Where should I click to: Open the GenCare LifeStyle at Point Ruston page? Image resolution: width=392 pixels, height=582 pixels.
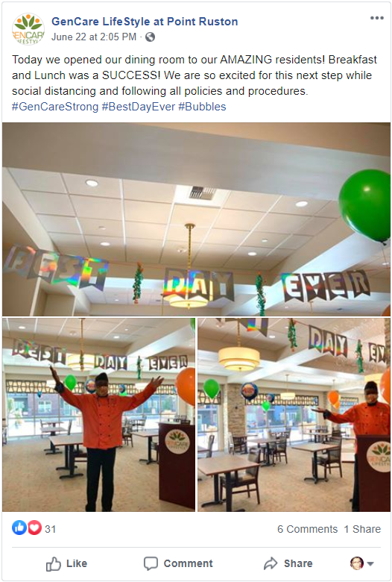pos(145,22)
